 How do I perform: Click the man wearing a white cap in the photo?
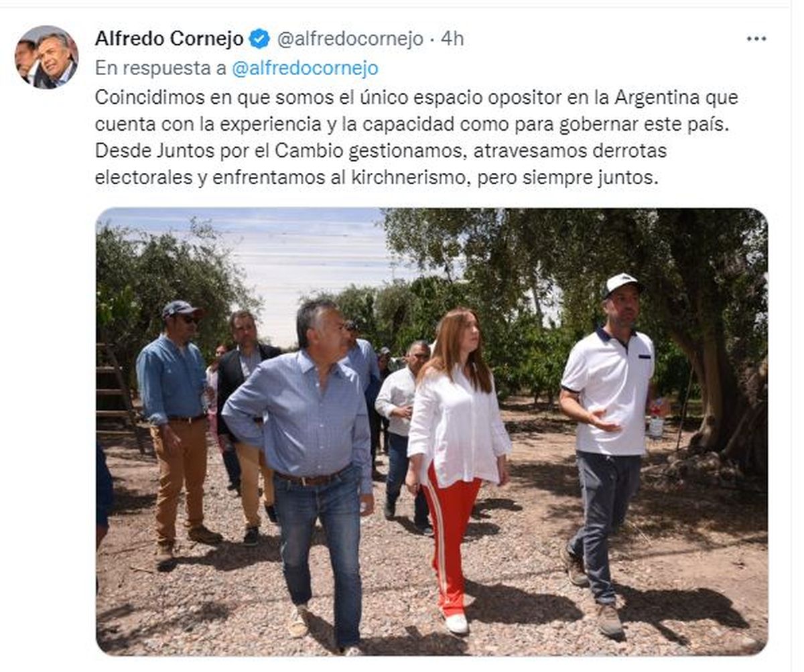606,449
